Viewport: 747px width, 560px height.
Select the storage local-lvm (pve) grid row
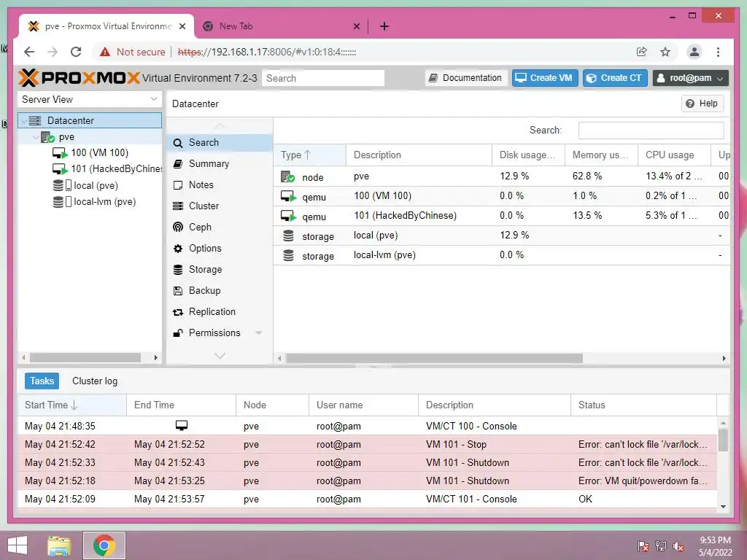501,255
